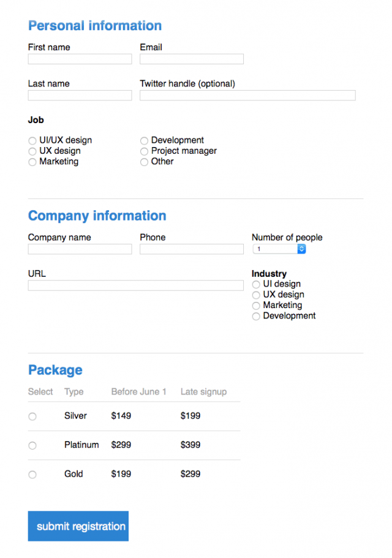Choose the Platinum package
Viewport: 392px width, 558px height.
[x=32, y=445]
